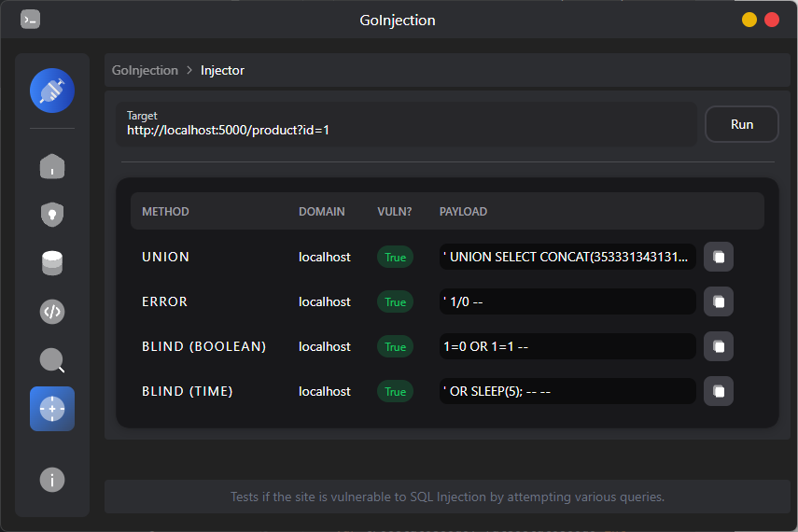The height and width of the screenshot is (532, 798).
Task: Click the GoInjection window title
Action: click(398, 21)
